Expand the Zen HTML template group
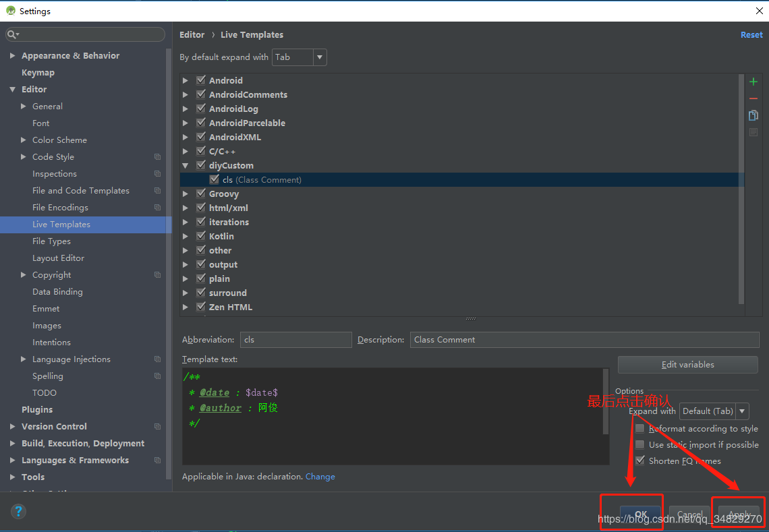This screenshot has width=769, height=532. (x=186, y=307)
